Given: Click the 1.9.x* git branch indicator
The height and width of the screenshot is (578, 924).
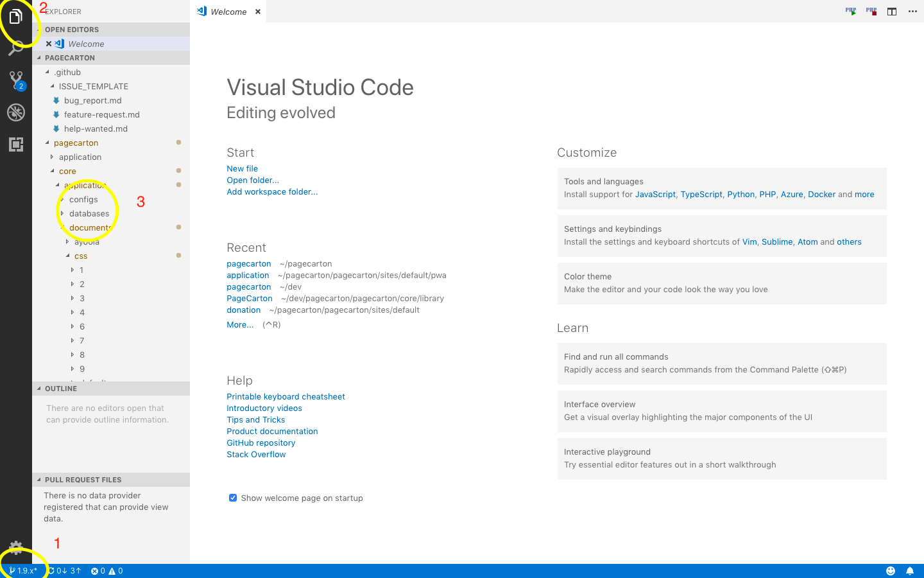Looking at the screenshot, I should (x=23, y=571).
